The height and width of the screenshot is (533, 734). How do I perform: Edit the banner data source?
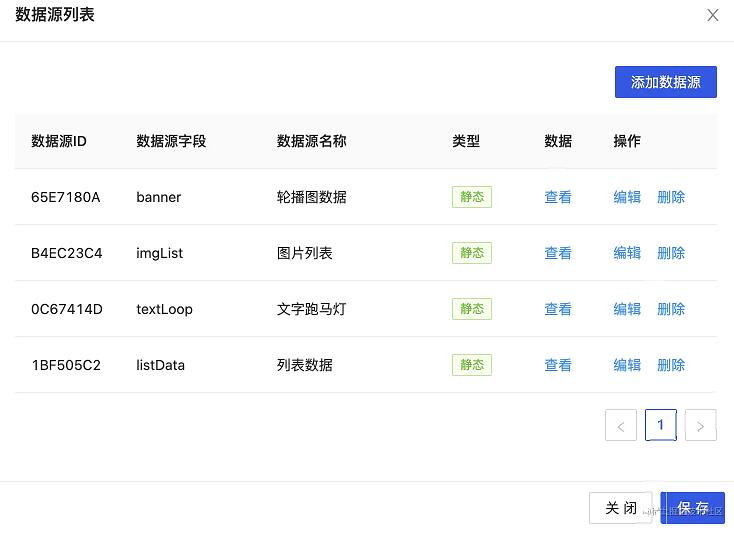627,197
